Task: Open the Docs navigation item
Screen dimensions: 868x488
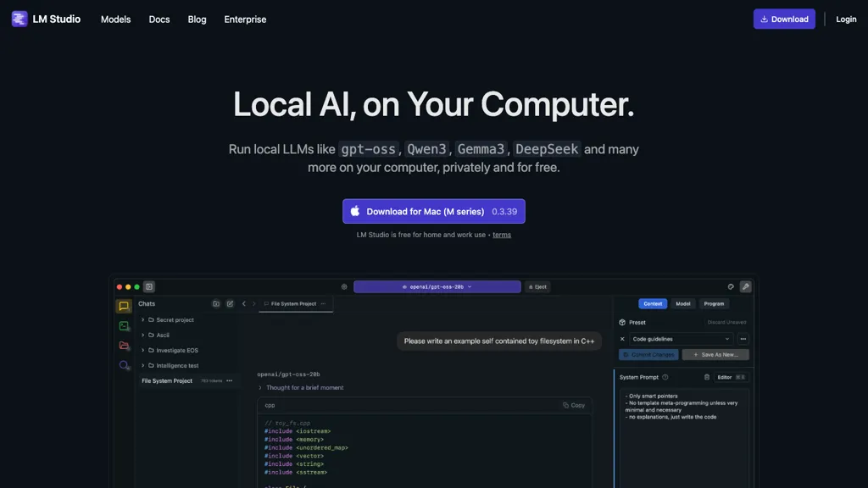Action: click(x=159, y=19)
